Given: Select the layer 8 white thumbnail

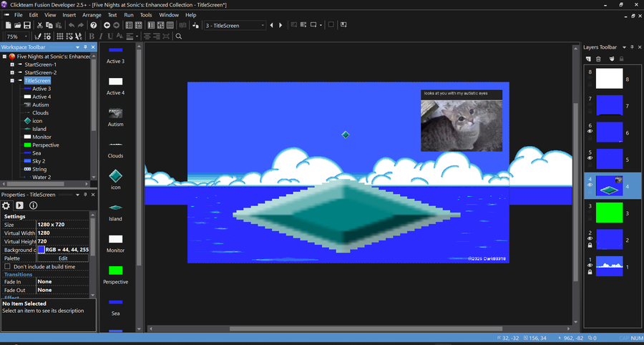Looking at the screenshot, I should click(609, 79).
